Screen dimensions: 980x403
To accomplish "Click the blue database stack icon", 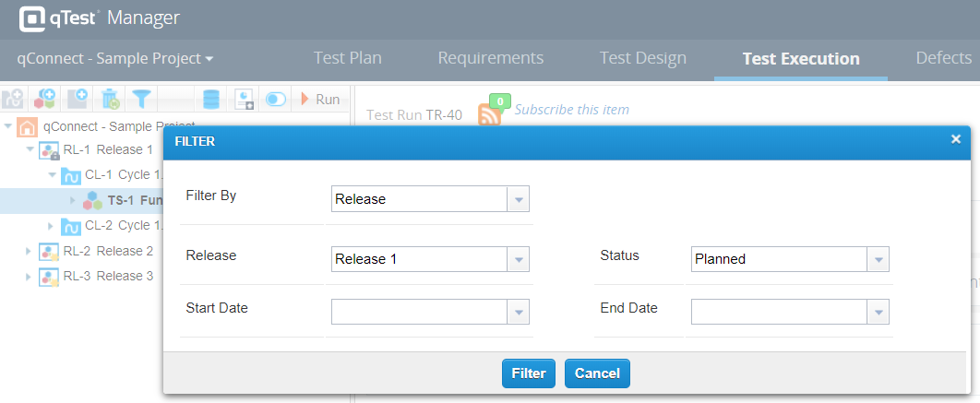I will (211, 99).
